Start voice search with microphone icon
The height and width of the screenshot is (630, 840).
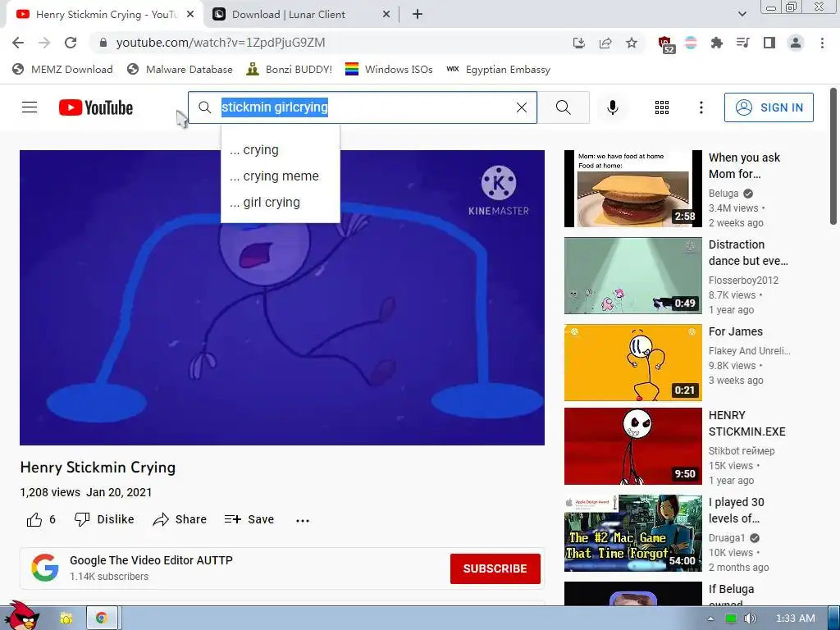612,107
